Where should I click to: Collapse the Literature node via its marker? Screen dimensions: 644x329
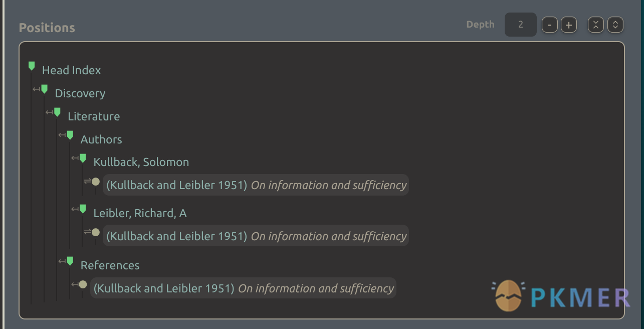(x=57, y=112)
